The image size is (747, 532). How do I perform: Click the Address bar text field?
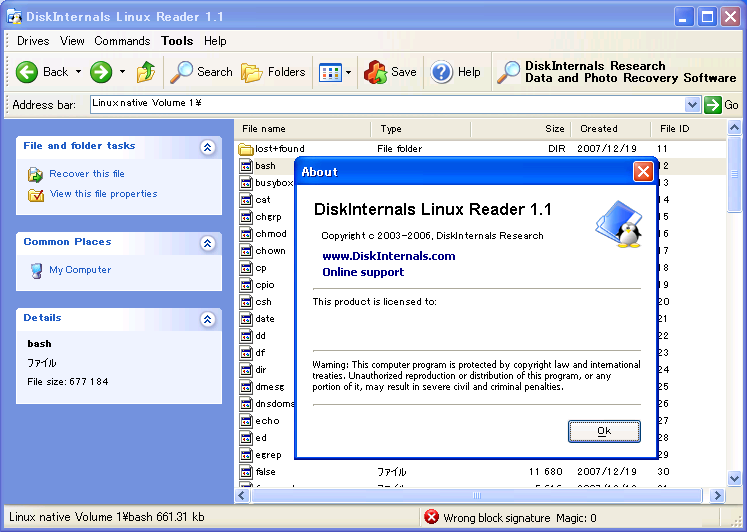pos(387,104)
